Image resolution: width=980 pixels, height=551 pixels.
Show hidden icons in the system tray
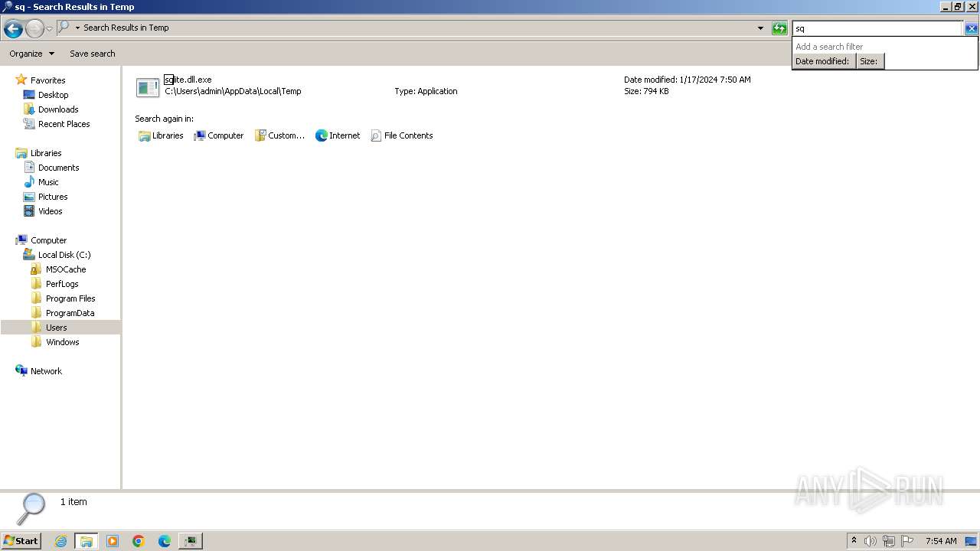(854, 541)
